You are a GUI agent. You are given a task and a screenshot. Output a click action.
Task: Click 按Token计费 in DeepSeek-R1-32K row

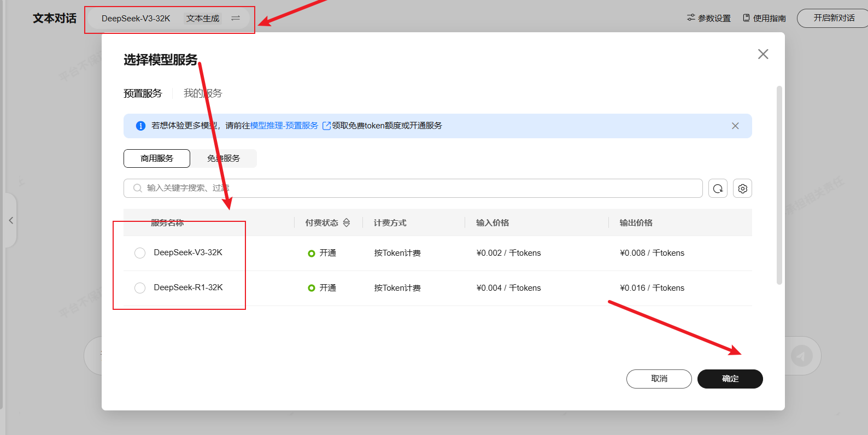397,288
